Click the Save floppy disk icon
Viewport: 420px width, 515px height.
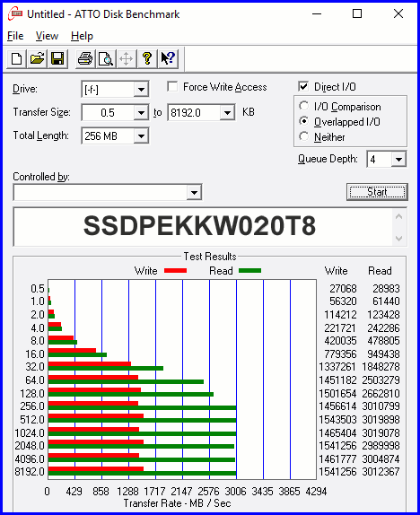[57, 59]
